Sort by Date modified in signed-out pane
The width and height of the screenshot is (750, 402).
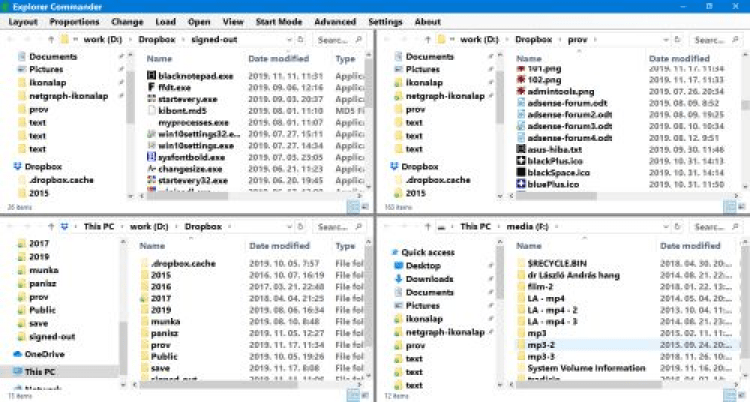(279, 58)
